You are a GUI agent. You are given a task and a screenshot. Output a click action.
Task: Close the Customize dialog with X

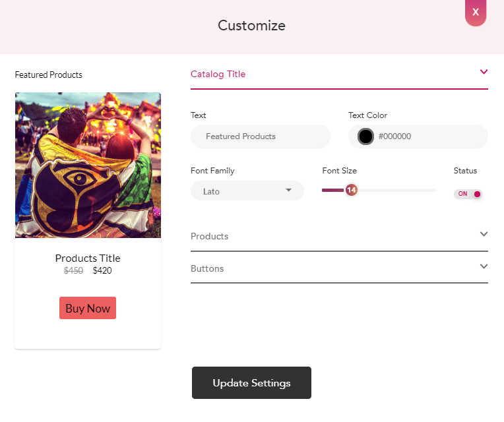[x=476, y=12]
